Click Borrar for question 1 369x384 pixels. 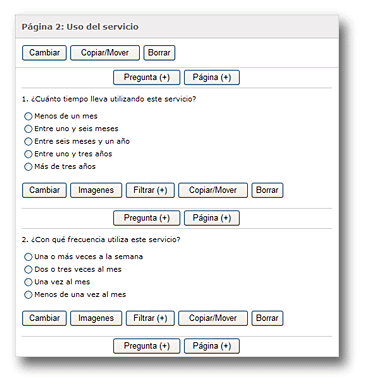pos(267,190)
